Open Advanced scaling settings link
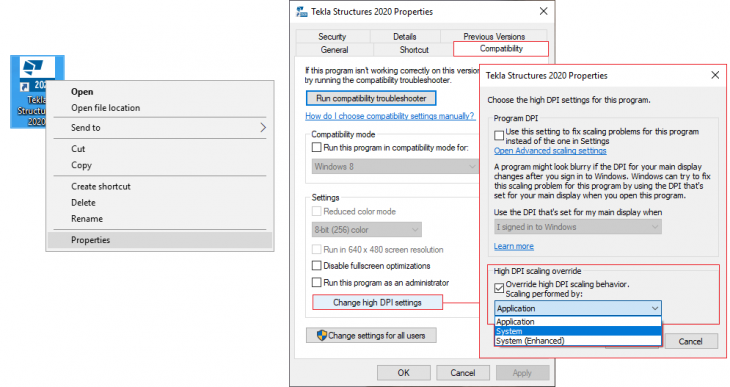Screen dimensions: 730x387 click(x=550, y=150)
